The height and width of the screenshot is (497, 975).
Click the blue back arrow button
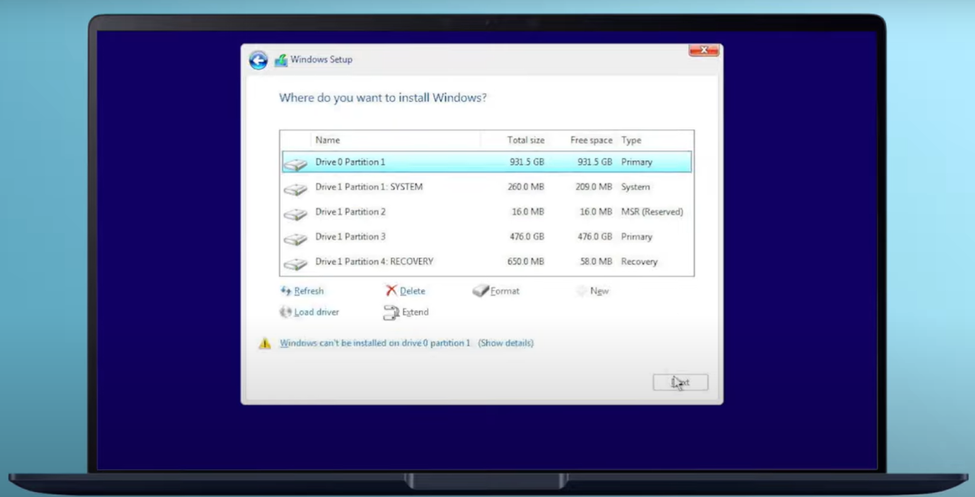pyautogui.click(x=258, y=61)
